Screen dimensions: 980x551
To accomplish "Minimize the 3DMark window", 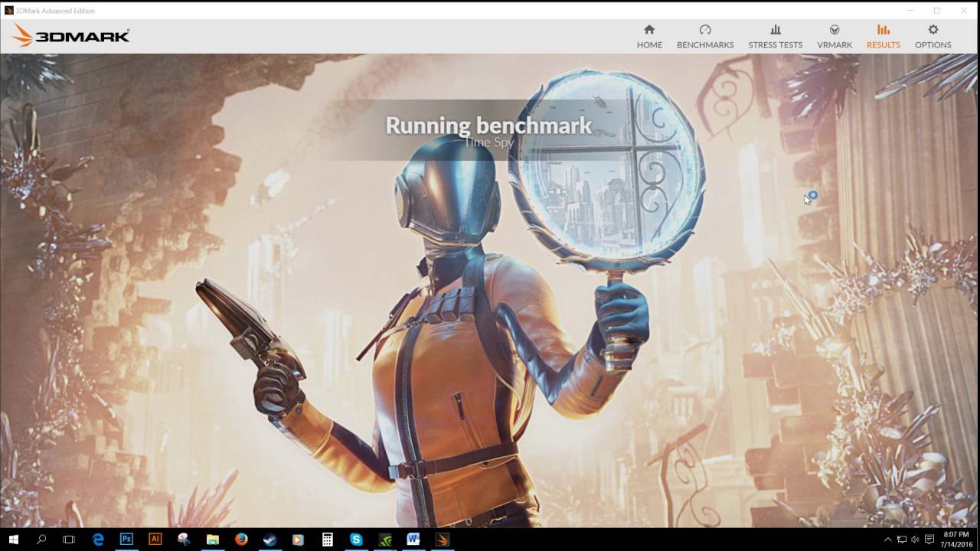I will point(910,11).
